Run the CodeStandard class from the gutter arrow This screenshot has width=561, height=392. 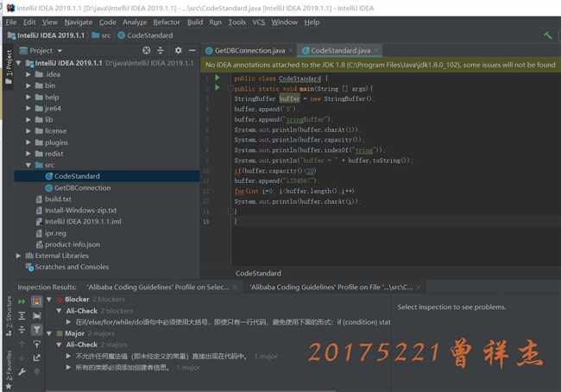point(217,78)
